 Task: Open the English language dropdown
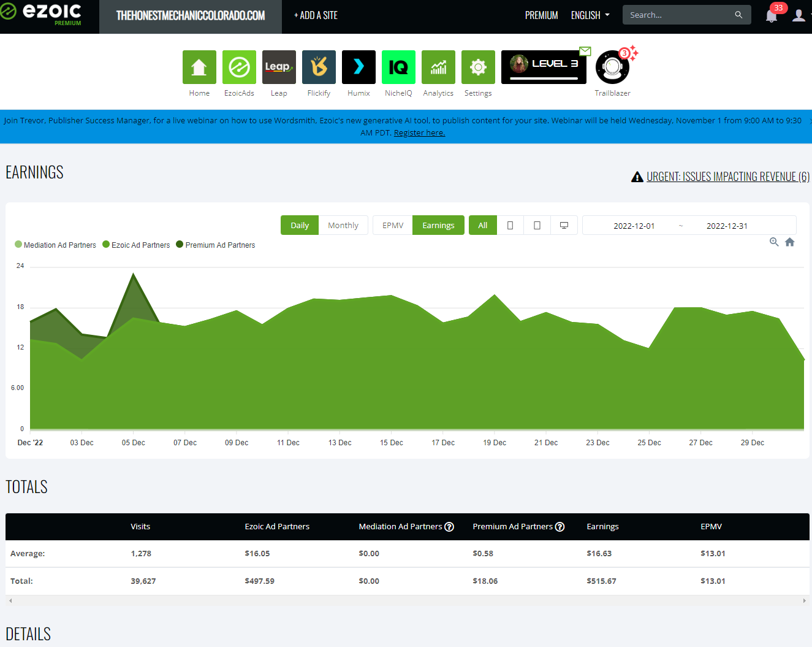(x=590, y=15)
